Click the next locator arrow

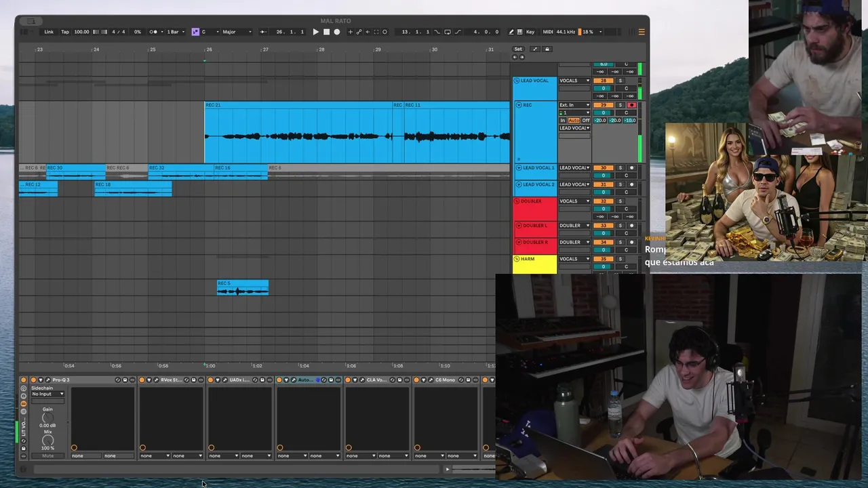[521, 57]
